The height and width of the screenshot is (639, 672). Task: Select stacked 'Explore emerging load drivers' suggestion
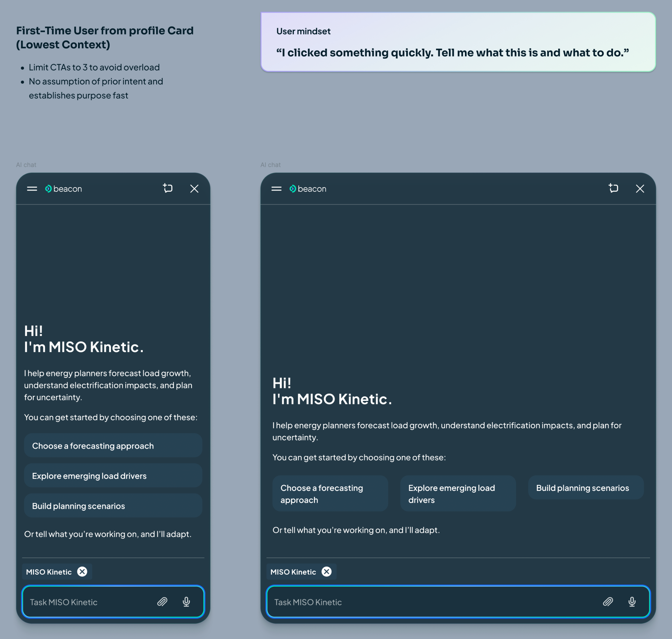113,475
